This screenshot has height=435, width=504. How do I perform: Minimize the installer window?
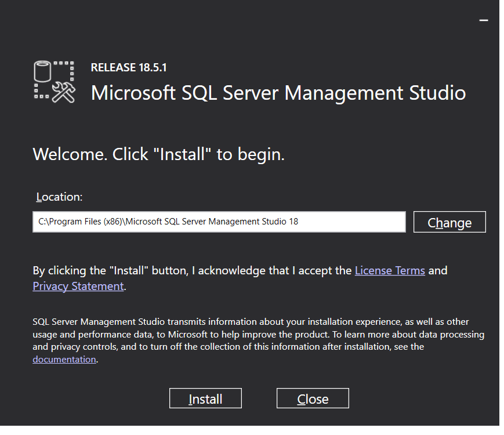point(484,20)
